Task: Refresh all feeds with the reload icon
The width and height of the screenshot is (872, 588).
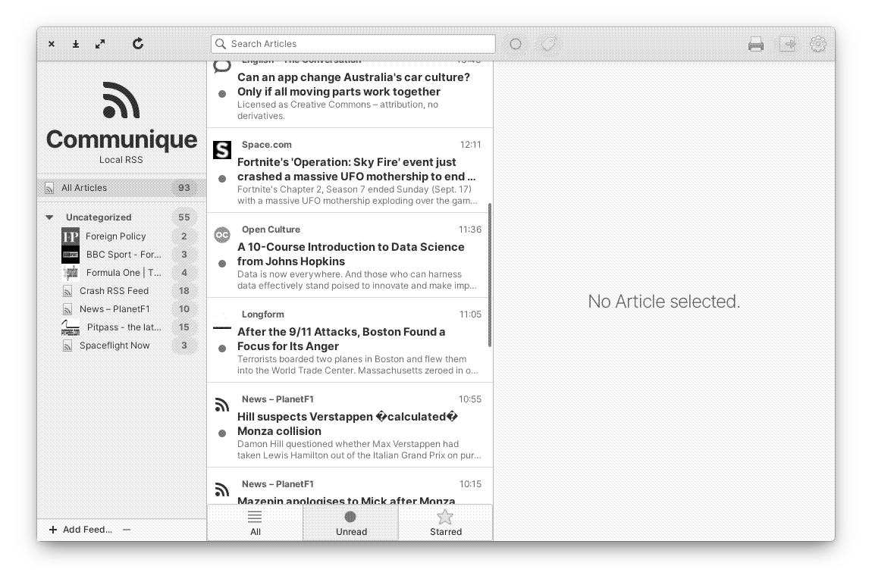Action: (x=138, y=43)
